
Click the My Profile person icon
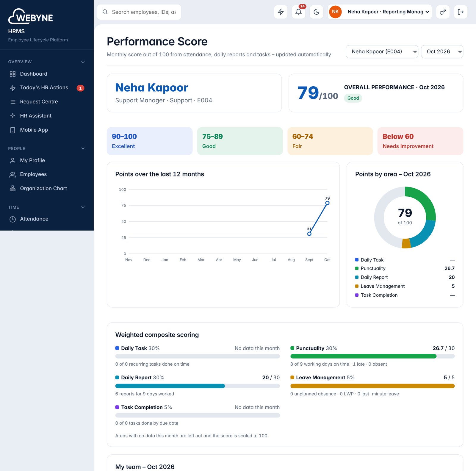pyautogui.click(x=12, y=161)
